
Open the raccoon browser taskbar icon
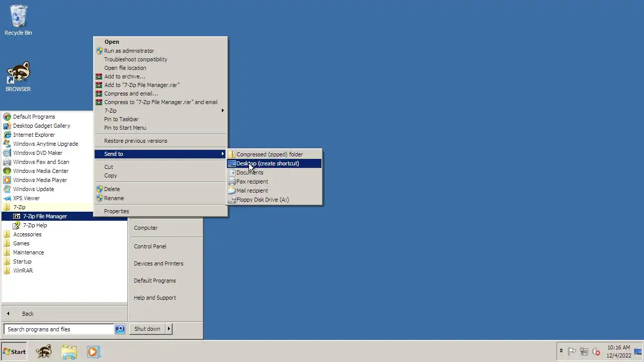[x=44, y=351]
